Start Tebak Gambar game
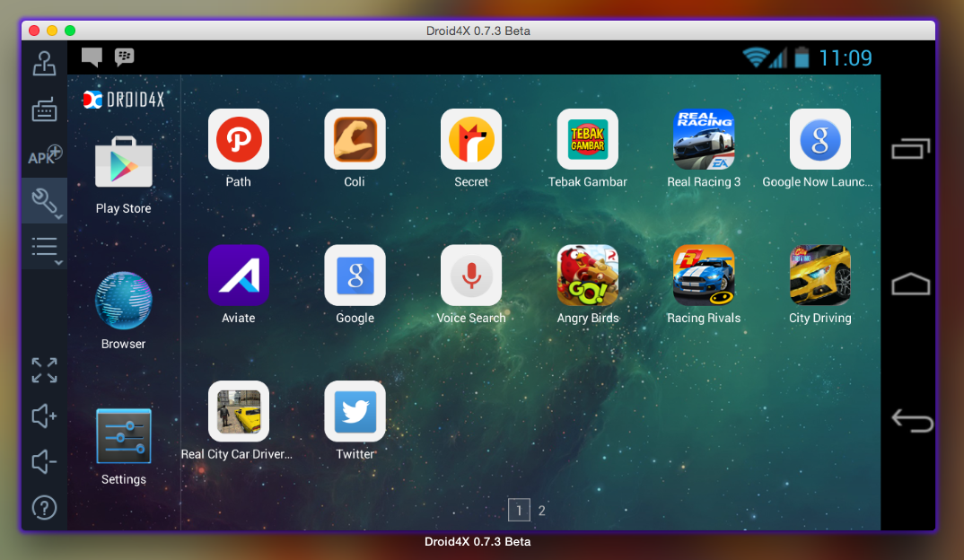This screenshot has width=964, height=560. point(587,139)
